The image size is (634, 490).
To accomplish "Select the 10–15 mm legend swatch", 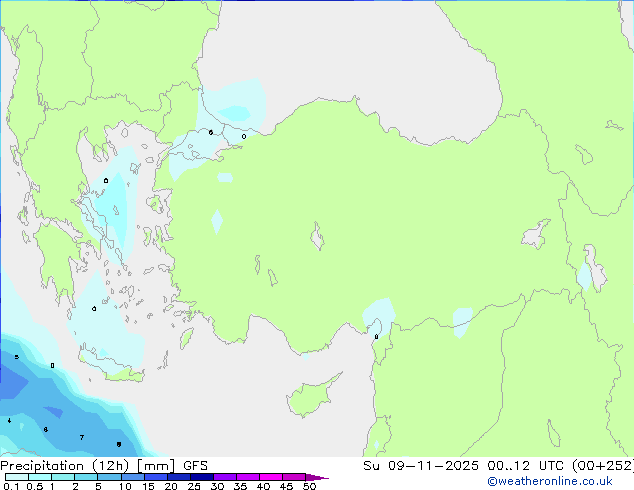I will 132,477.
